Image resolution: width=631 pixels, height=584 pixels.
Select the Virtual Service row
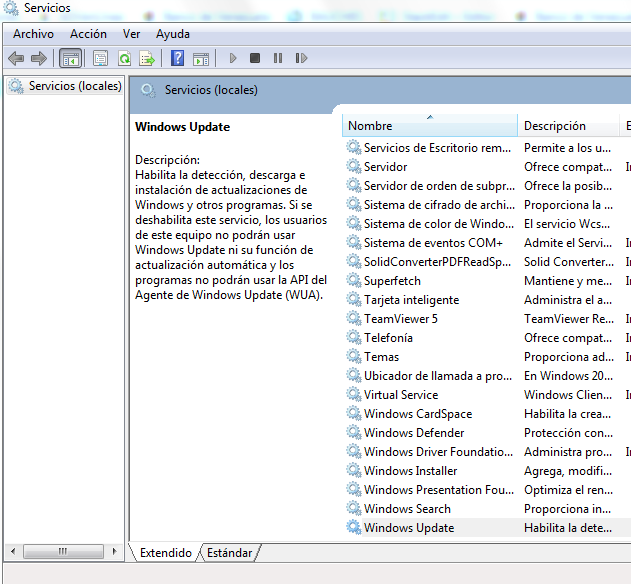tap(401, 394)
